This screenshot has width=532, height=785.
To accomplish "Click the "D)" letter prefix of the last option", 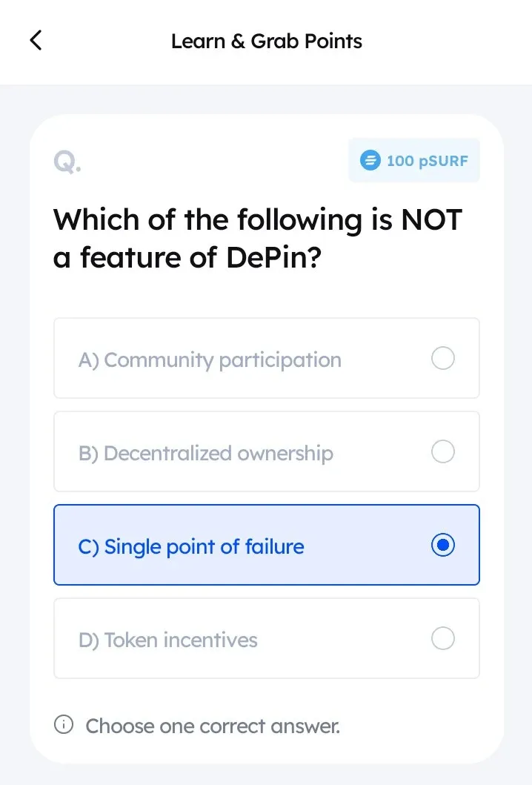I will tap(88, 640).
